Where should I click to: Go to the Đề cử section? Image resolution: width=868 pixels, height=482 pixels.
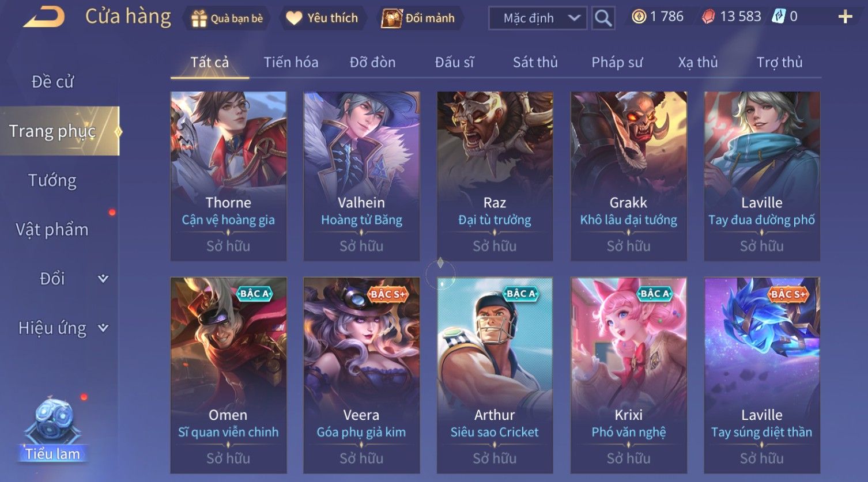(52, 82)
